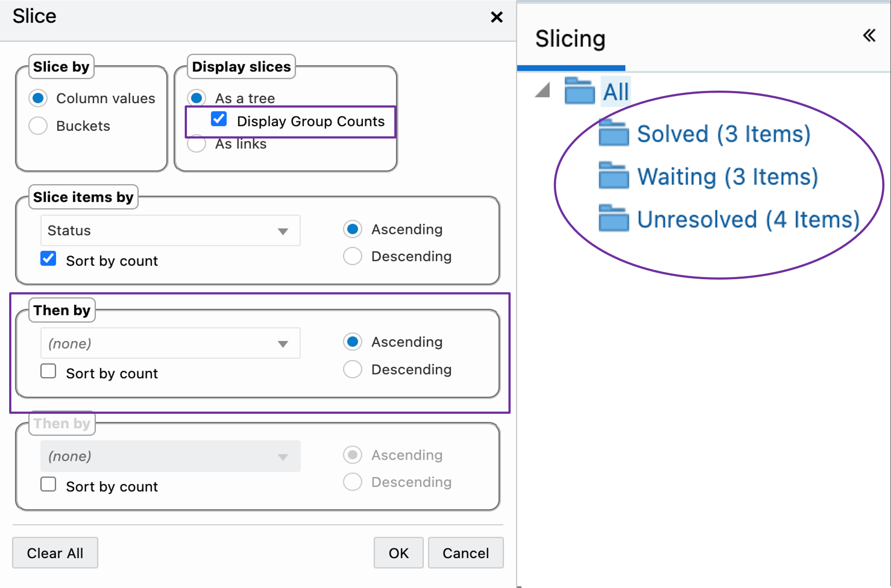Open the Status slice column dropdown
The width and height of the screenshot is (891, 588).
point(170,230)
